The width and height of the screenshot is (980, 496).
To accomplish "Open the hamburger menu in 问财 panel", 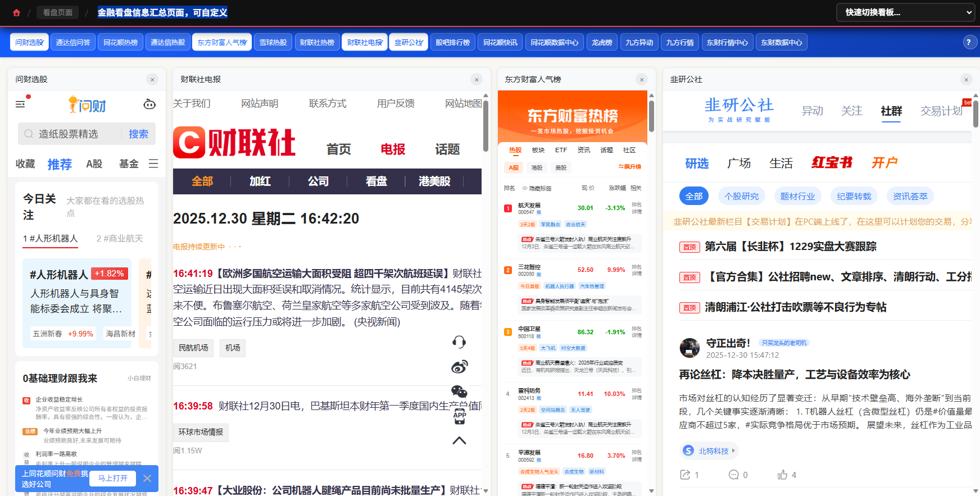I will tap(20, 104).
